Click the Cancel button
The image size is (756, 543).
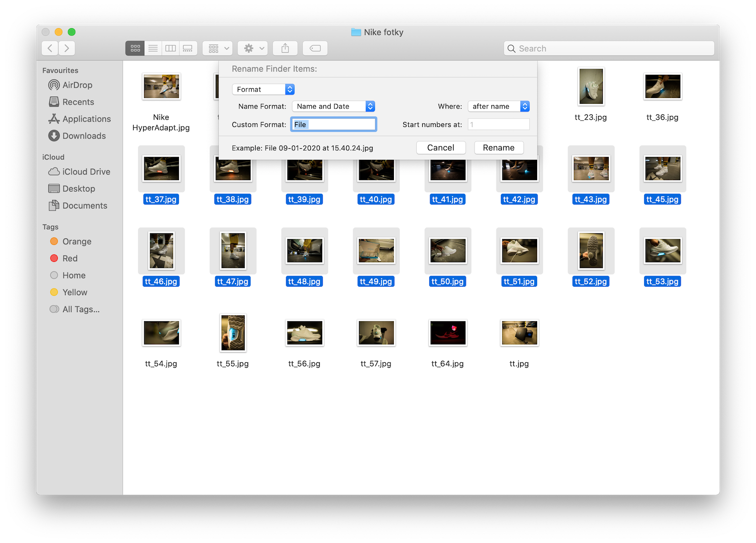coord(441,148)
